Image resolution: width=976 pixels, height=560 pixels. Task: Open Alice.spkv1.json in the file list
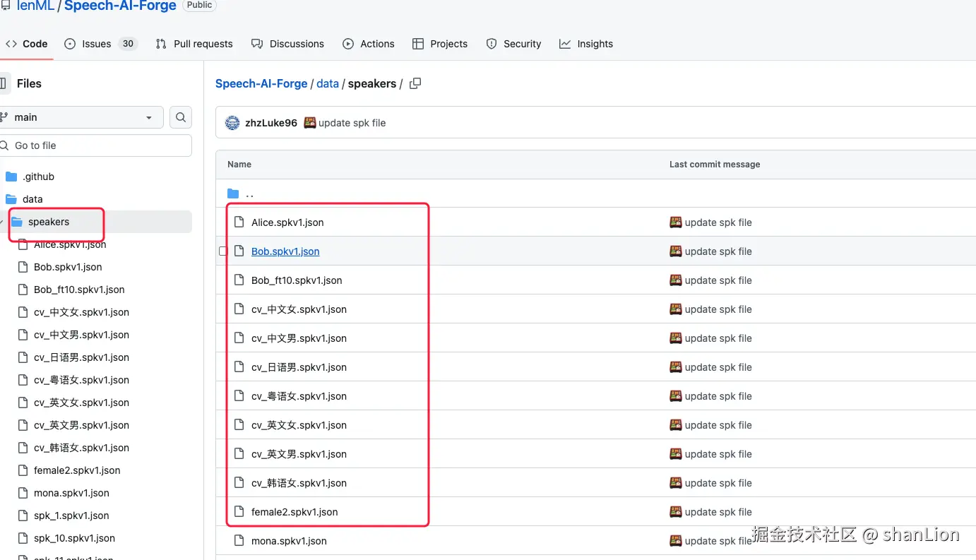[287, 222]
